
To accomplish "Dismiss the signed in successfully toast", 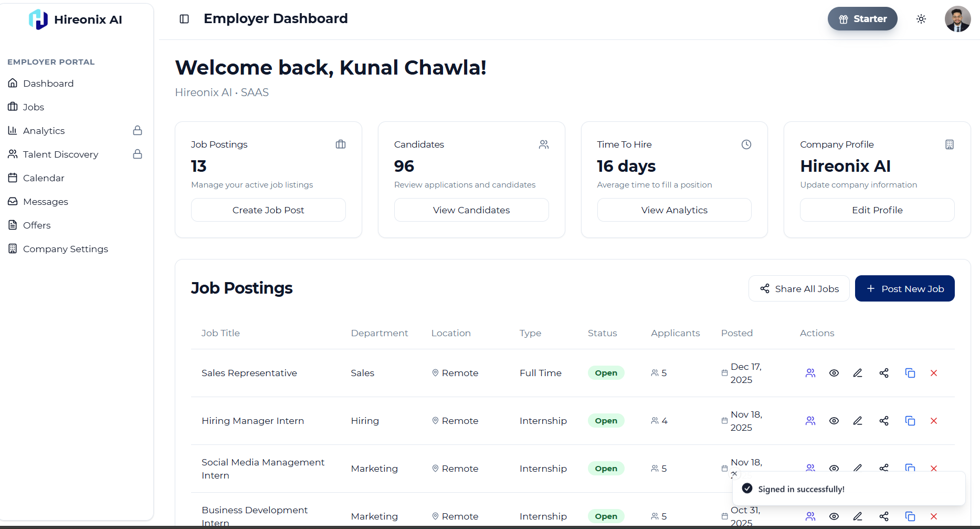I will pos(734,473).
